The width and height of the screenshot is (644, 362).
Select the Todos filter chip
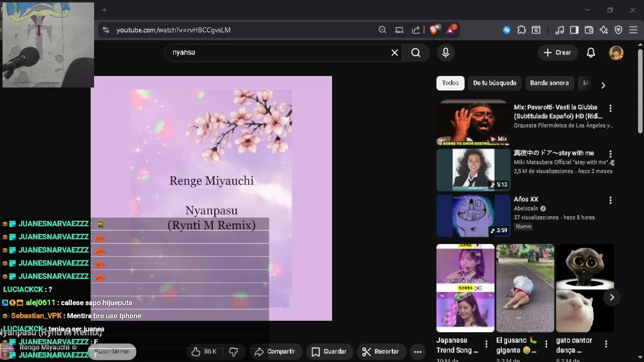(x=450, y=83)
